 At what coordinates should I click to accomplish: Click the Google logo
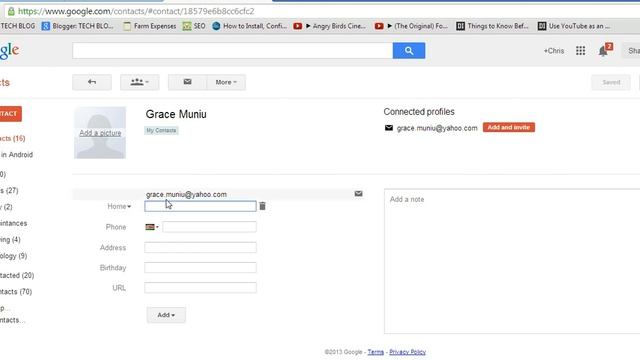pyautogui.click(x=9, y=51)
